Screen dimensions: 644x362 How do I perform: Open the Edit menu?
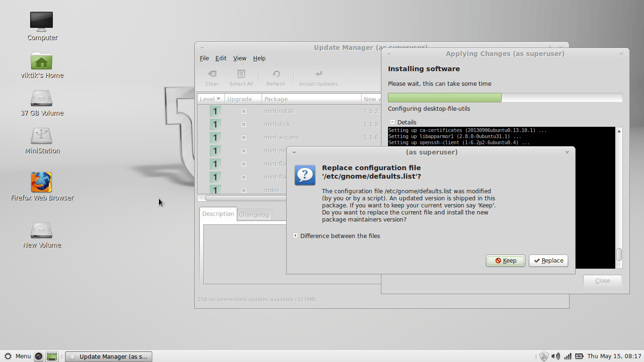click(x=221, y=58)
